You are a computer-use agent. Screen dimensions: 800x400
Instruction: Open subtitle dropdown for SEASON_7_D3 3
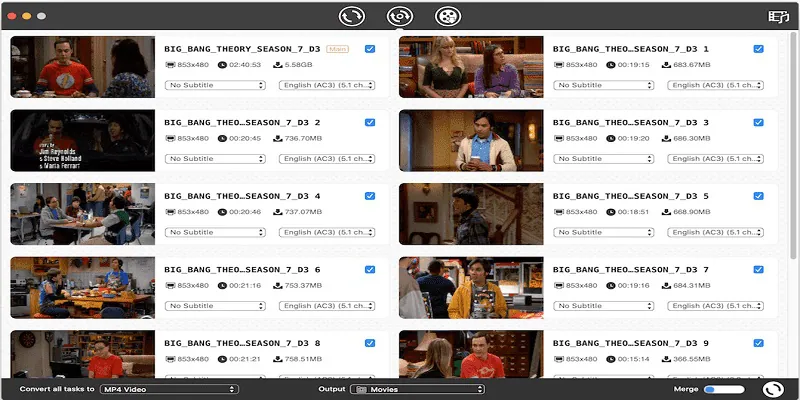pyautogui.click(x=604, y=159)
